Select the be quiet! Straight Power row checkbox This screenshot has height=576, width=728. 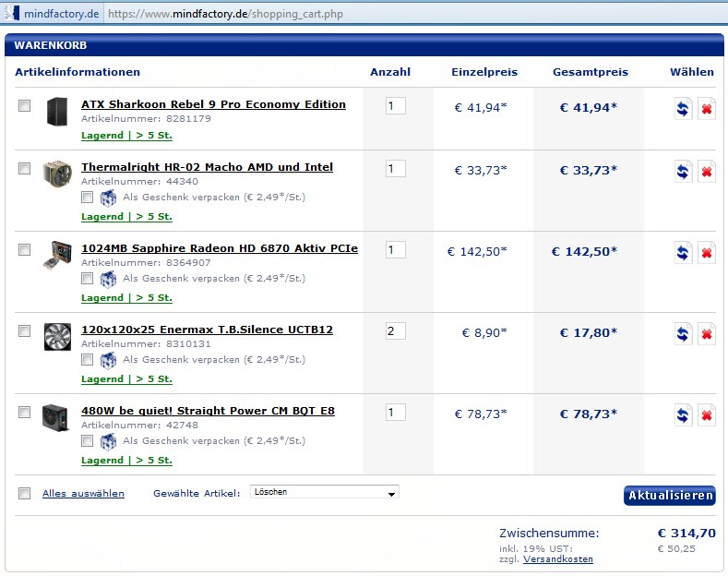(24, 412)
